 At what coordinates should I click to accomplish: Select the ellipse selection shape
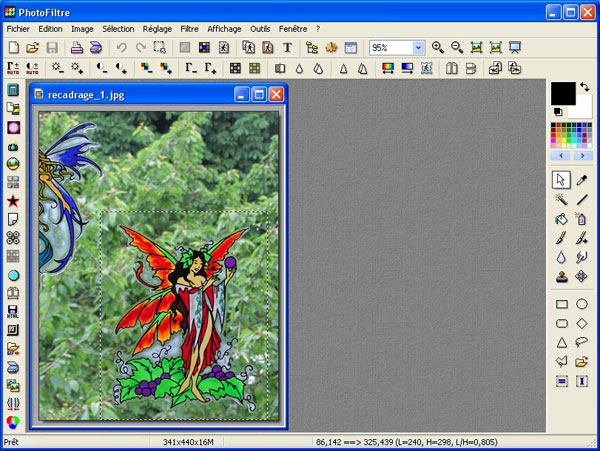click(582, 304)
